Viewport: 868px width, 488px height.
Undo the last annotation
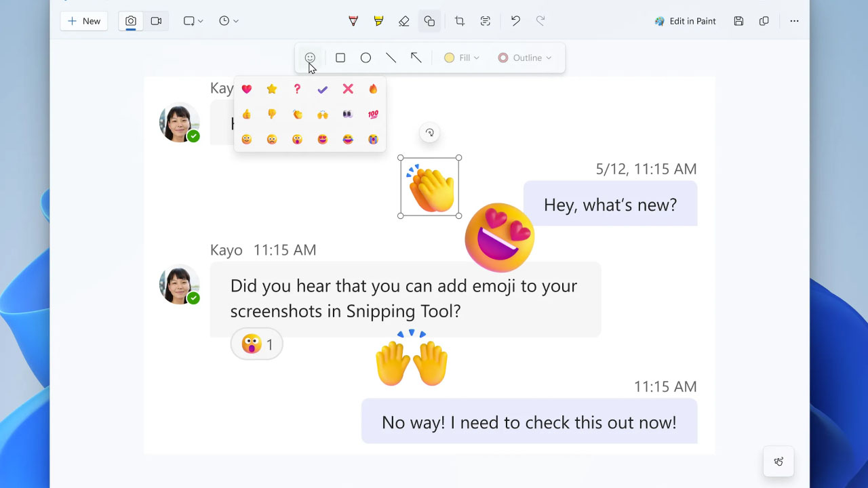point(515,21)
